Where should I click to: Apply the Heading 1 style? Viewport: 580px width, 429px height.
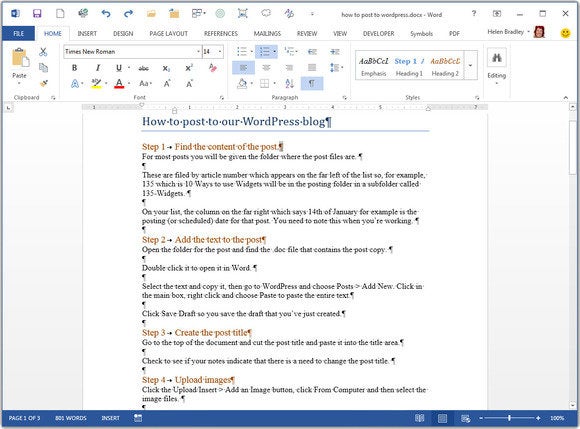[x=409, y=67]
